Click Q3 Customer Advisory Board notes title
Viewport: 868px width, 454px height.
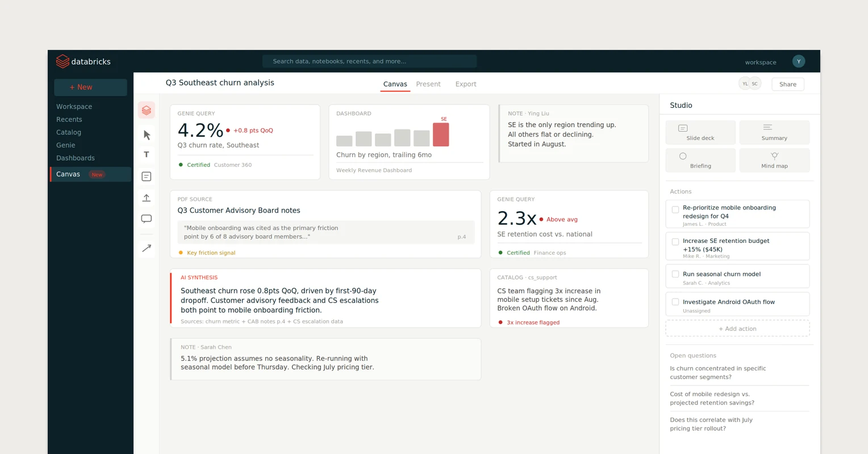coord(239,211)
